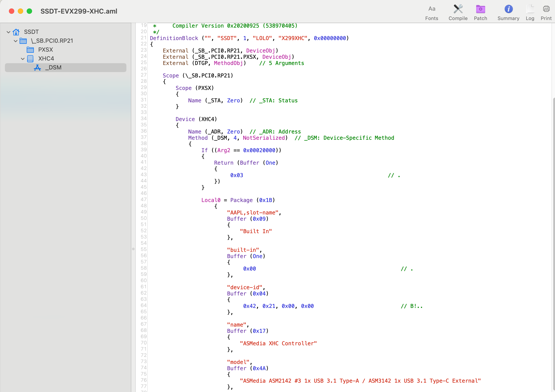Click the "LOLO" string in DefinitionBlock
The height and width of the screenshot is (392, 555).
(262, 38)
